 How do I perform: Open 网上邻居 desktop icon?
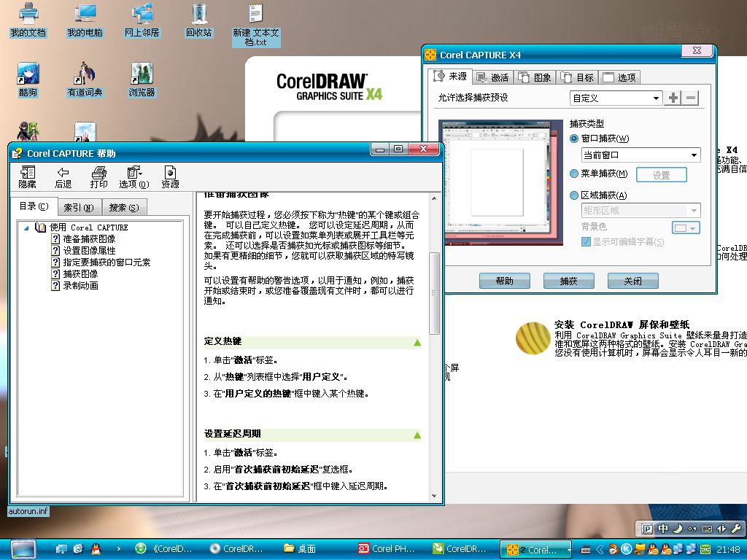point(142,20)
